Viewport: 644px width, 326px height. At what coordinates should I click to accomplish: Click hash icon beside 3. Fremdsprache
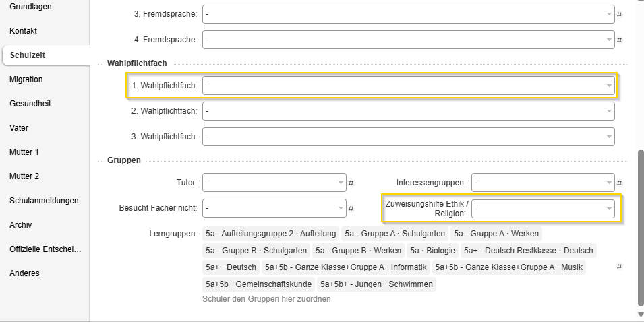pos(619,14)
